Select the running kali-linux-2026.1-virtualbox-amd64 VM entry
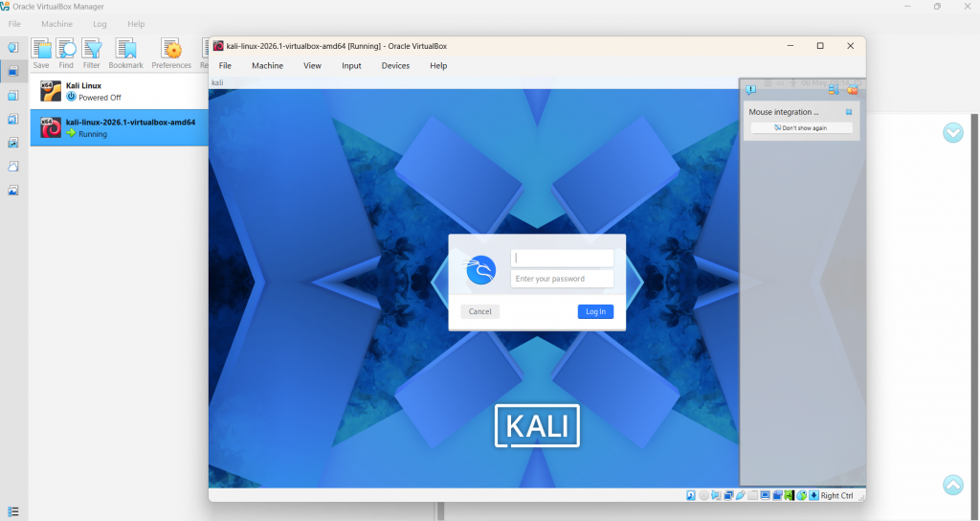Image resolution: width=980 pixels, height=521 pixels. pos(119,127)
